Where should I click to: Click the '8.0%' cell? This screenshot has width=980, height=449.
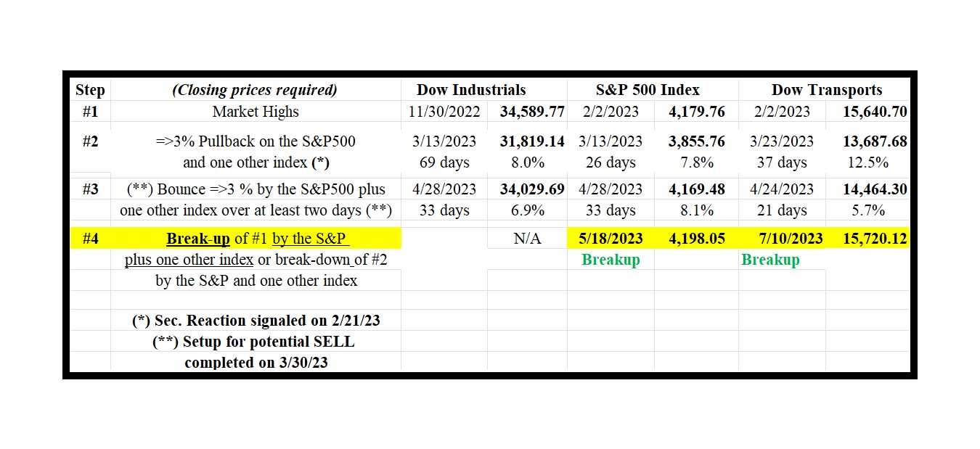coord(527,162)
